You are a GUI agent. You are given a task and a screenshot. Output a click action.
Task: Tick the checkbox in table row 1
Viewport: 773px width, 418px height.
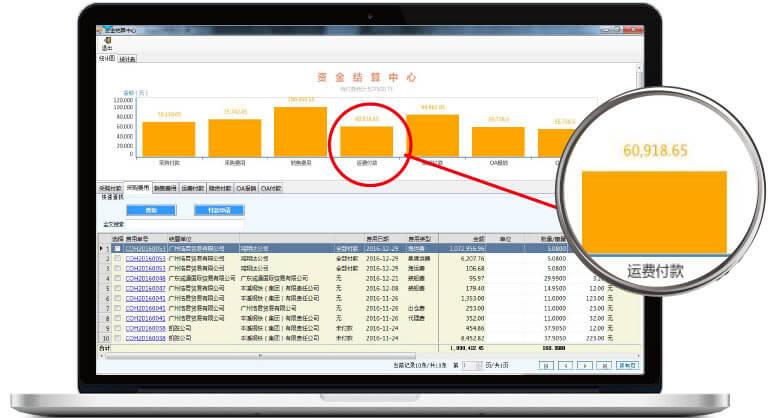click(x=117, y=249)
